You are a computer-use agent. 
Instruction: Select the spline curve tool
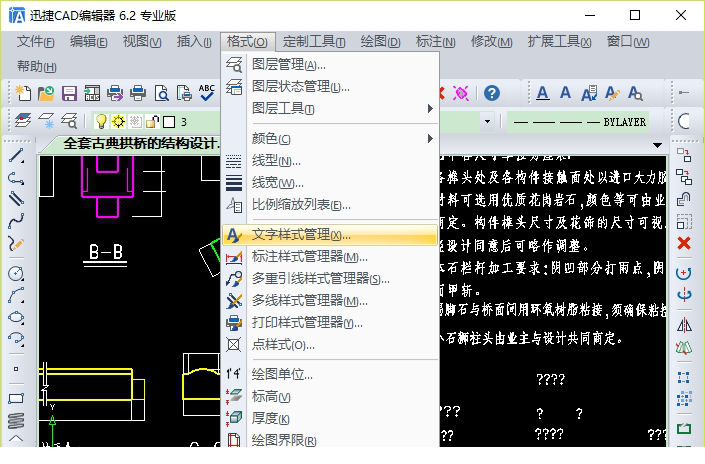pyautogui.click(x=16, y=221)
